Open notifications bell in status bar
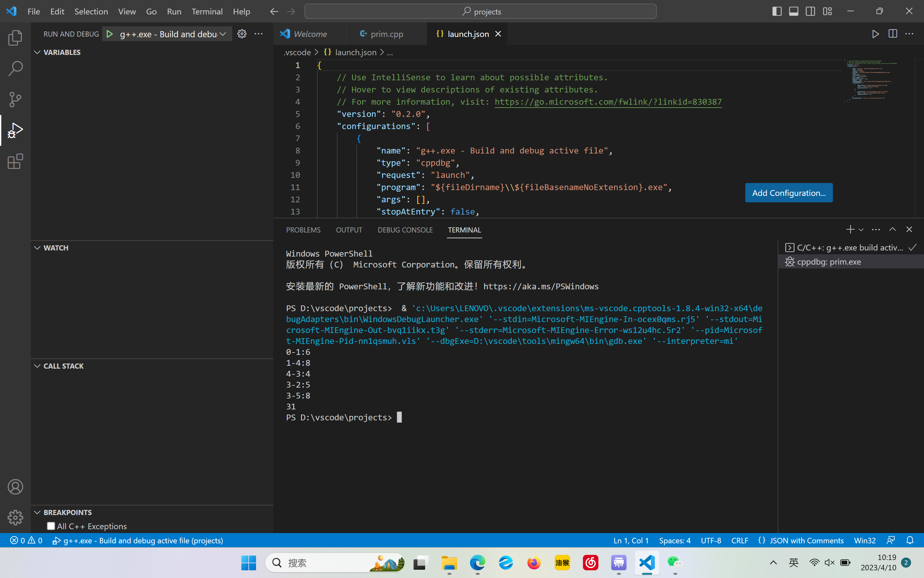Viewport: 924px width, 578px height. pyautogui.click(x=910, y=540)
